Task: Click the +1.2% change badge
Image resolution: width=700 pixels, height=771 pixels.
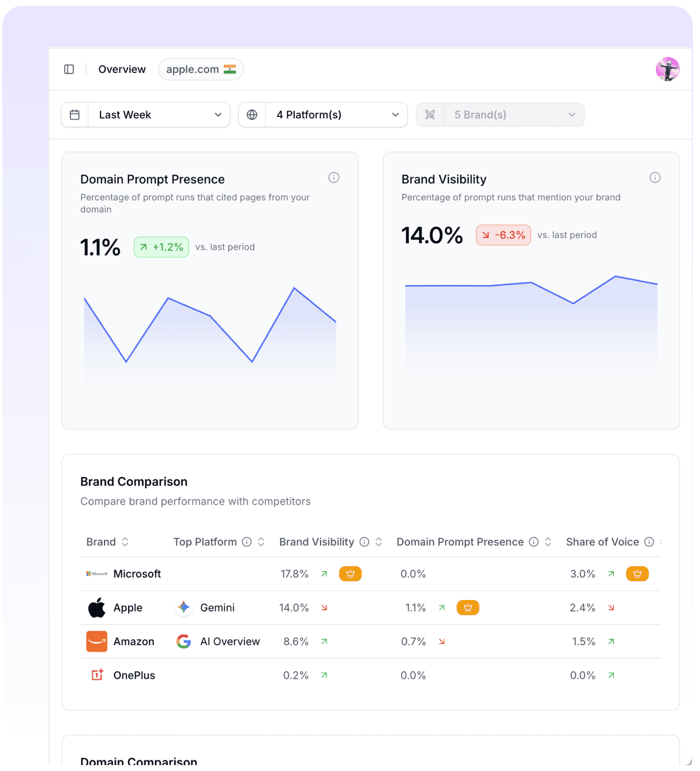Action: [x=161, y=247]
